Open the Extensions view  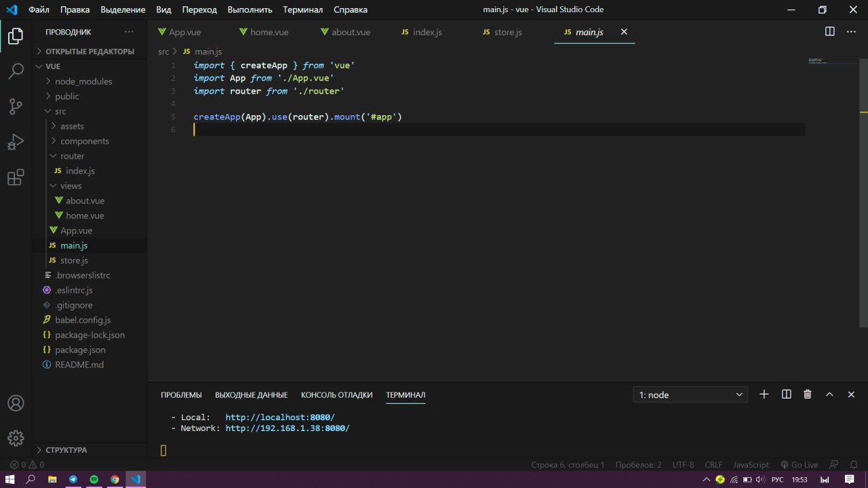(x=16, y=178)
